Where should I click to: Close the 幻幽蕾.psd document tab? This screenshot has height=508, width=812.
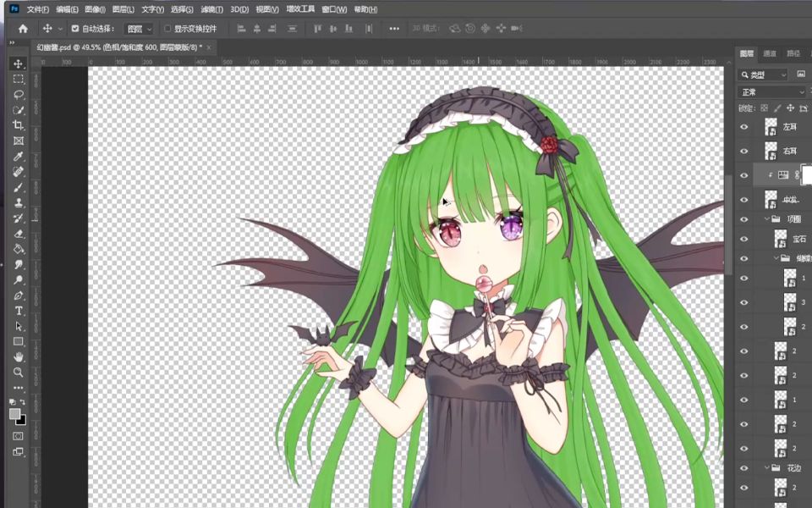click(209, 47)
